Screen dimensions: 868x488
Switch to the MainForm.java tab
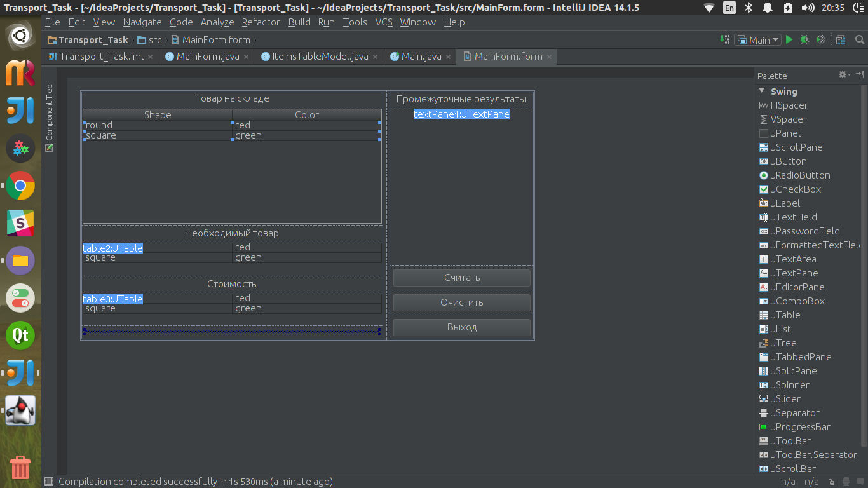click(207, 57)
